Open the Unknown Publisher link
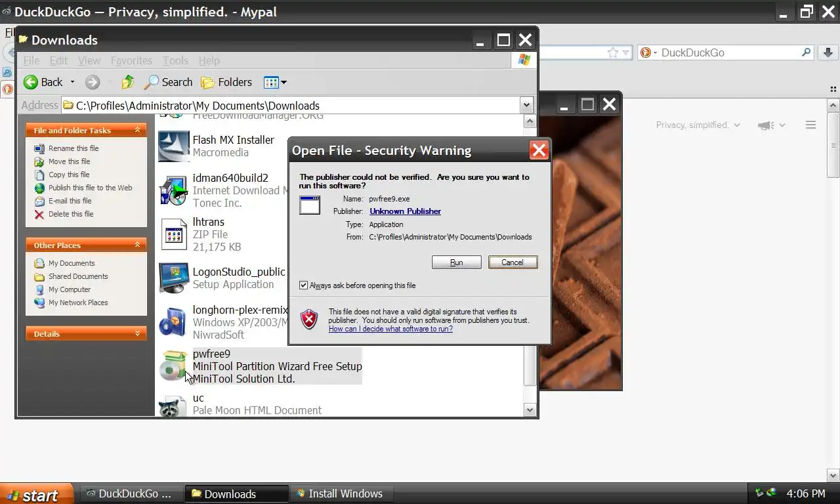Screen dimensions: 840x504 [x=405, y=211]
